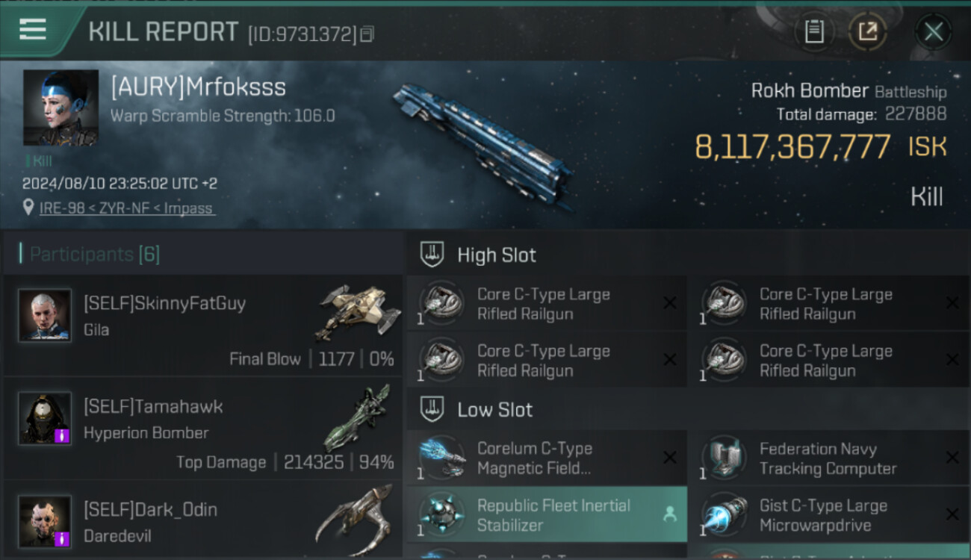
Task: Close the kill report window
Action: 933,31
